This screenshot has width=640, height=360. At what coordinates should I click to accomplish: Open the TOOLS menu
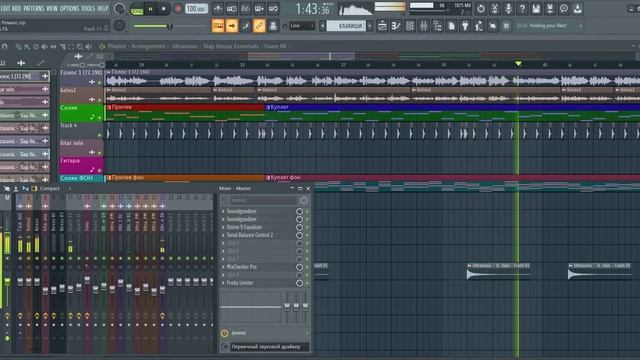(x=88, y=8)
